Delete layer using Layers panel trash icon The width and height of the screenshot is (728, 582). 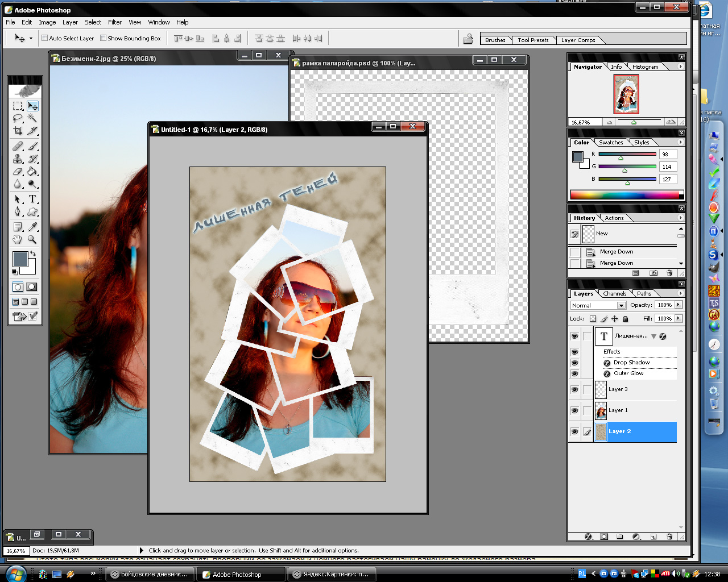[x=669, y=536]
